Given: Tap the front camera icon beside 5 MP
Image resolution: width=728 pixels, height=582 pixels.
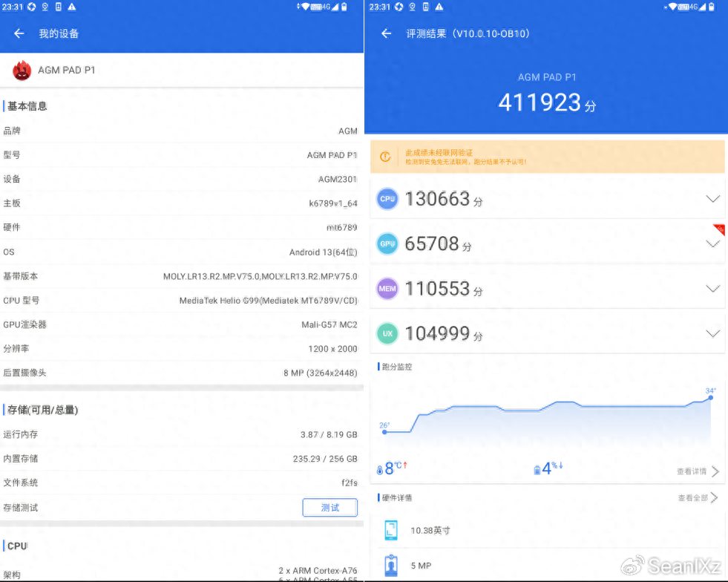Looking at the screenshot, I should coord(391,565).
